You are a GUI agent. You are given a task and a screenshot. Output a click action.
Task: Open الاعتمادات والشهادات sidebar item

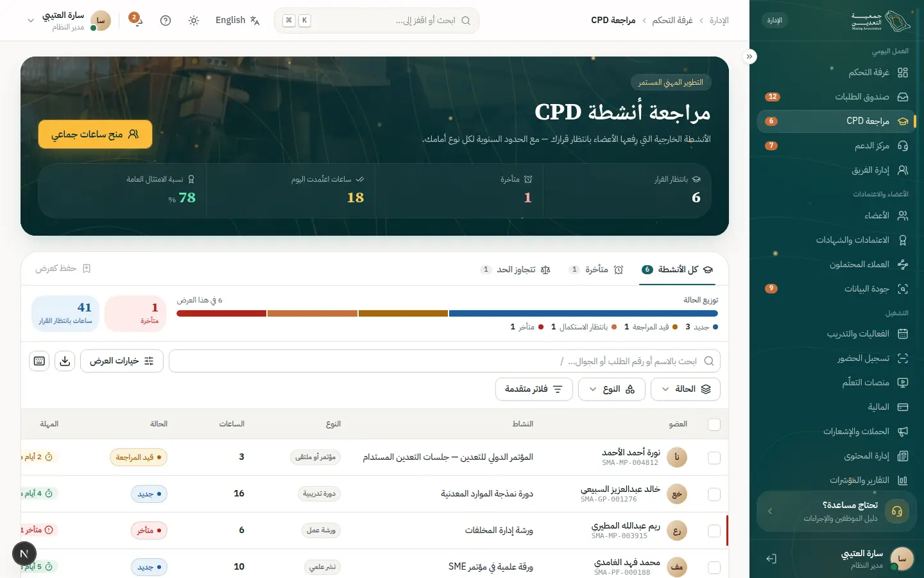click(x=837, y=240)
